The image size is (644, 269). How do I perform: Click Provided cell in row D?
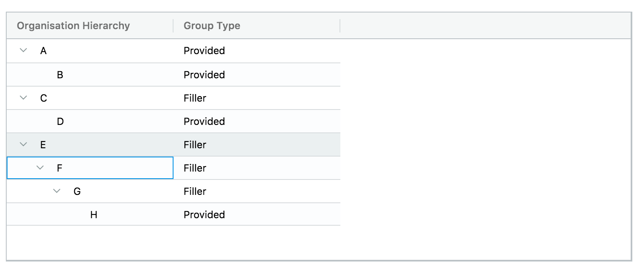tap(204, 122)
